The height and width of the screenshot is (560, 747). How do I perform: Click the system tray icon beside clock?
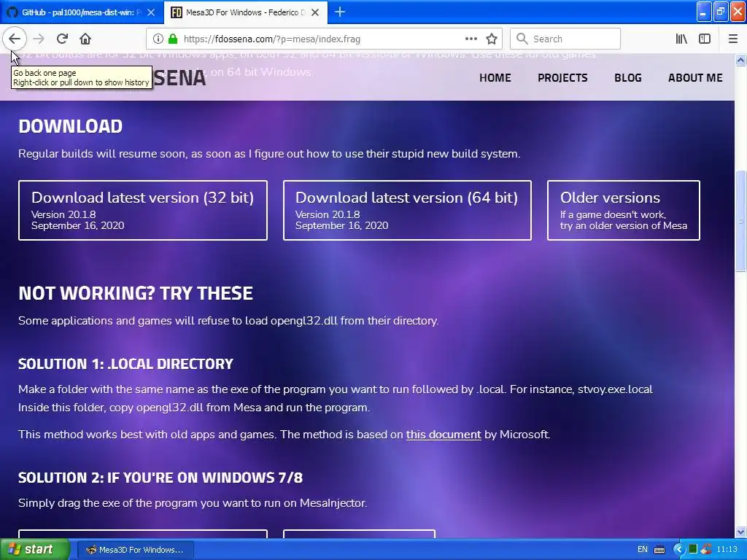click(x=706, y=549)
